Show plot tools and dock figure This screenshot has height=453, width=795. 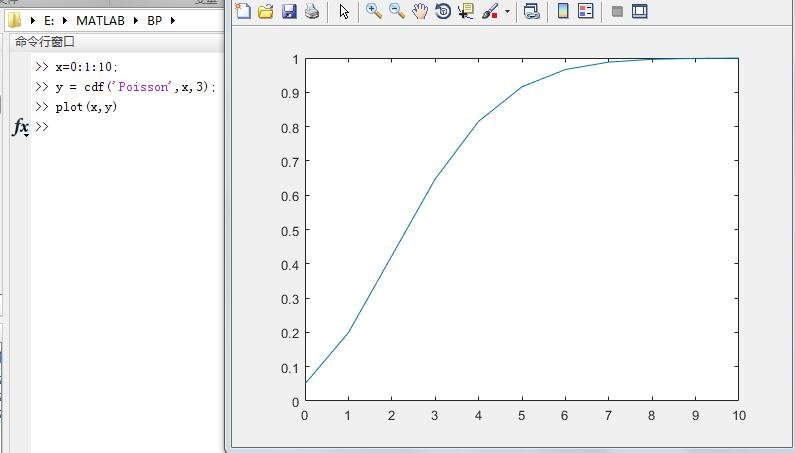point(640,11)
